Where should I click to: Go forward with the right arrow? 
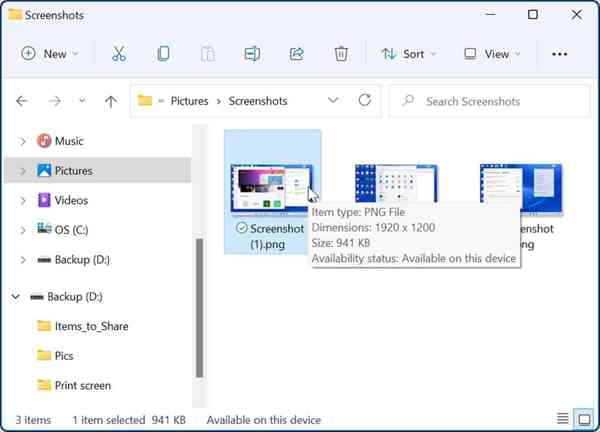[x=55, y=101]
